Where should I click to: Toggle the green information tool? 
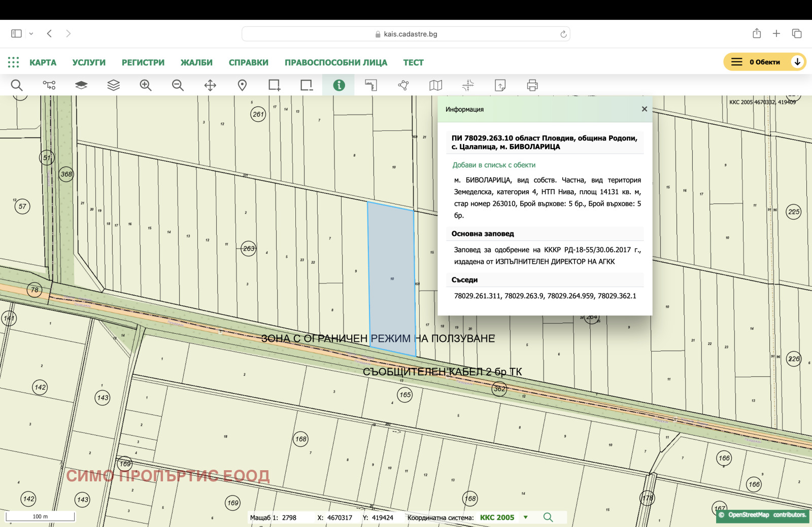(339, 85)
